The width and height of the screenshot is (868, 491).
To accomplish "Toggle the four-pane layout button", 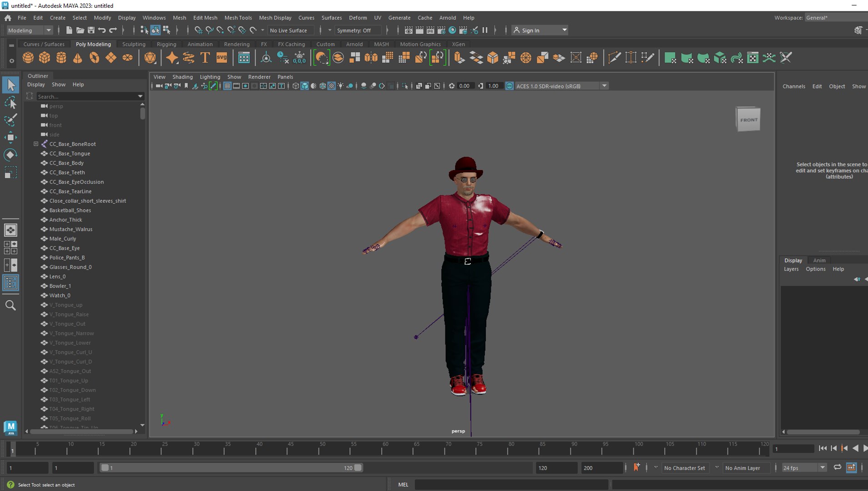I will (x=10, y=247).
